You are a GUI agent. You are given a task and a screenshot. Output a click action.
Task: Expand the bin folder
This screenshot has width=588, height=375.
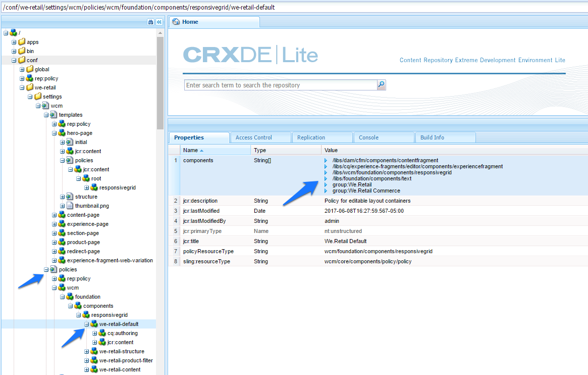tap(14, 51)
